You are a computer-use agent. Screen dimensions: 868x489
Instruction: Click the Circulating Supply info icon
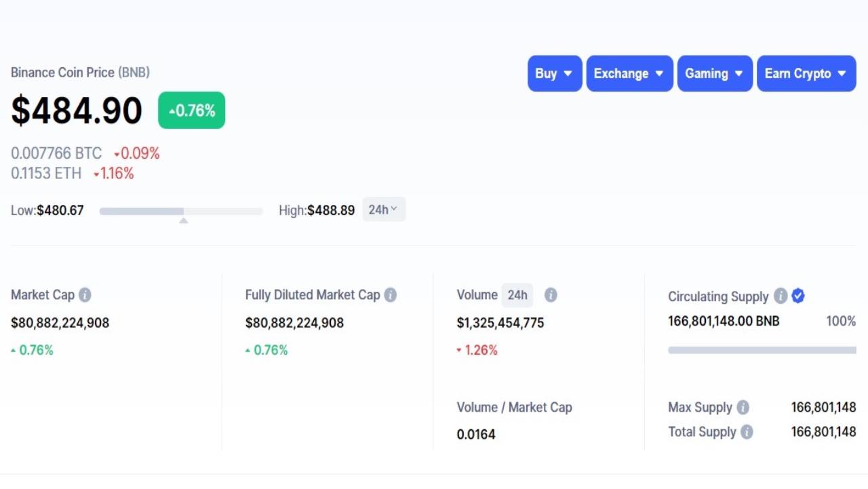[781, 296]
